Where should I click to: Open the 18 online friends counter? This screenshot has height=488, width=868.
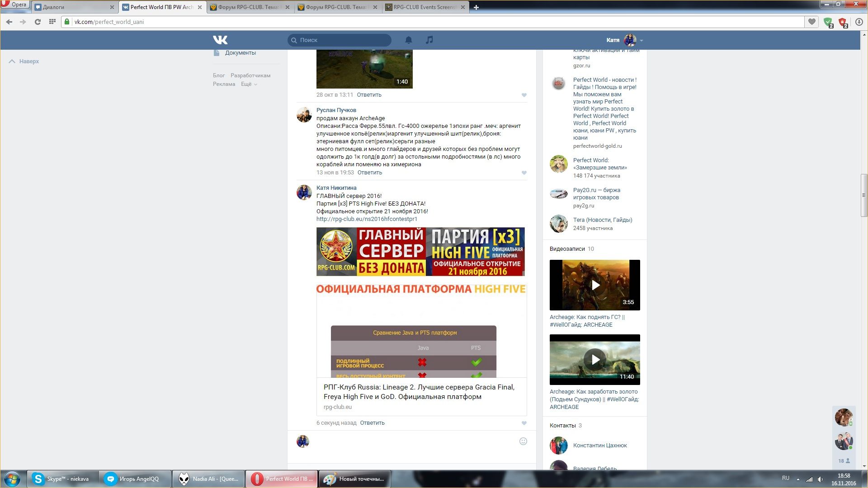(844, 461)
